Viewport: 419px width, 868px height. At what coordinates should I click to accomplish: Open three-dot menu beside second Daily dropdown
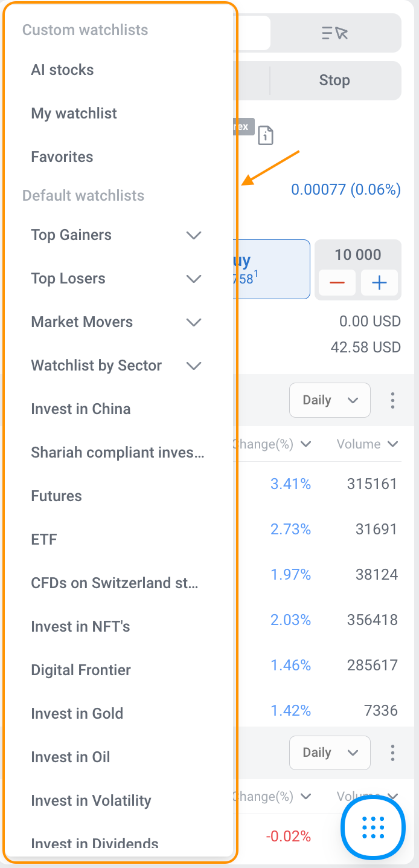(392, 753)
